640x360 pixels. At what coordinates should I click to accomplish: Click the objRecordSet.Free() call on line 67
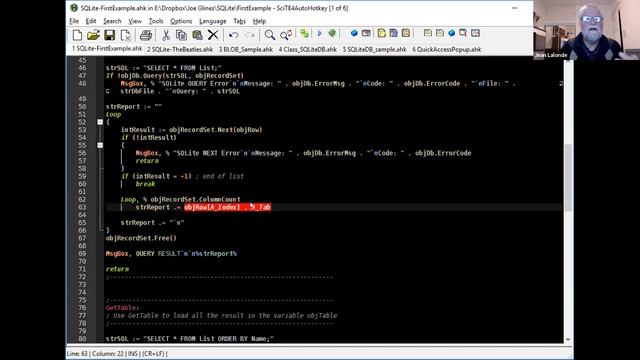click(x=141, y=238)
